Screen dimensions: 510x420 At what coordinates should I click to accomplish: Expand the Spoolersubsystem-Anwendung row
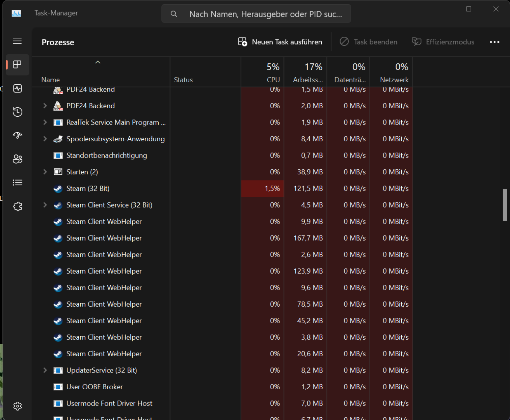(45, 139)
